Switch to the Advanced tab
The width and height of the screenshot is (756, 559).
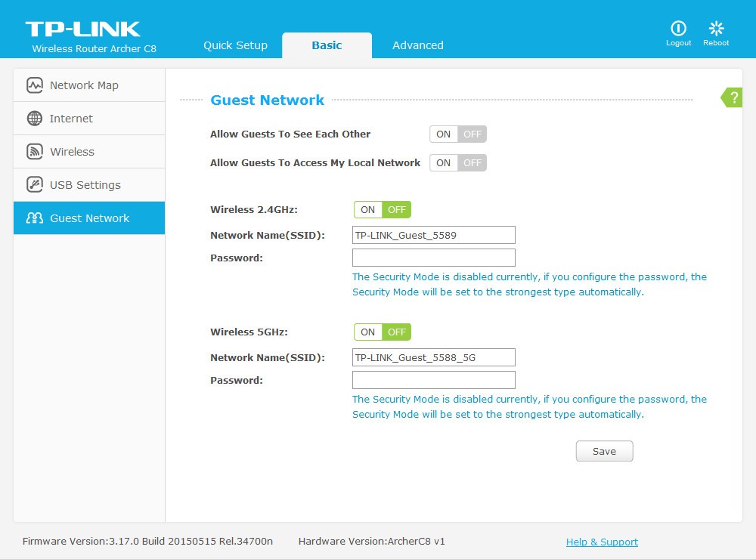(x=418, y=45)
